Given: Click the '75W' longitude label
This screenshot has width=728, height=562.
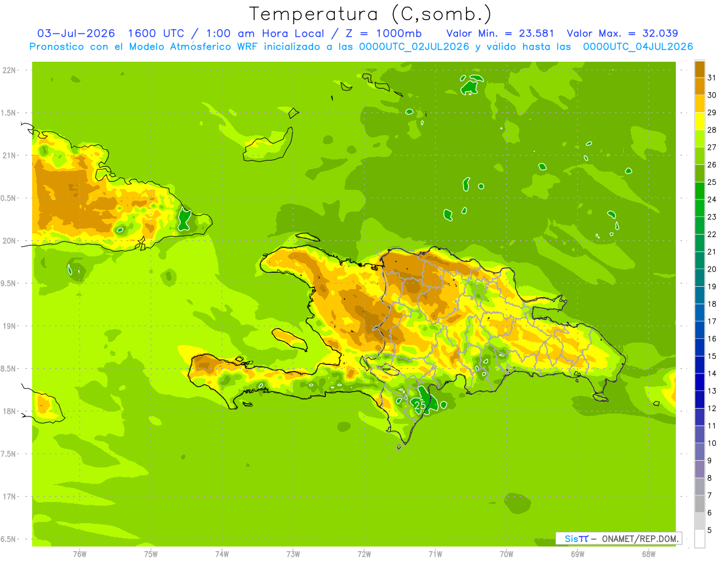Looking at the screenshot, I should pyautogui.click(x=151, y=554).
